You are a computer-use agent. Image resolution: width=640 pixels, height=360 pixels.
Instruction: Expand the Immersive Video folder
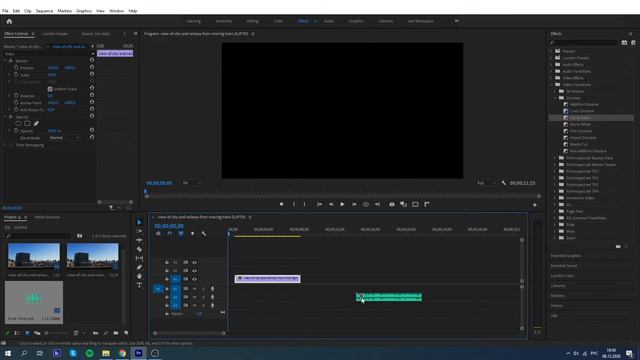pos(556,198)
